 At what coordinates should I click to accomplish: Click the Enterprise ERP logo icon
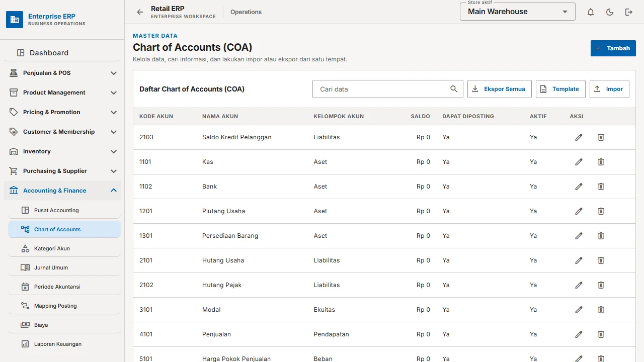click(15, 20)
